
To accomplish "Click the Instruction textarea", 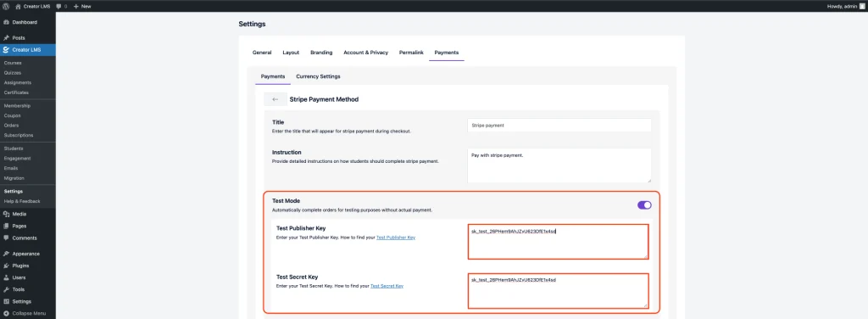I will pos(559,165).
